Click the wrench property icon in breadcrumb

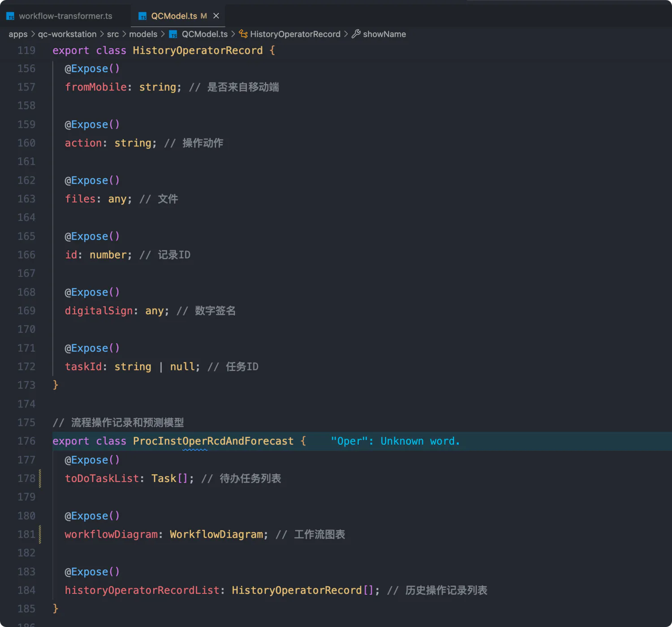356,34
